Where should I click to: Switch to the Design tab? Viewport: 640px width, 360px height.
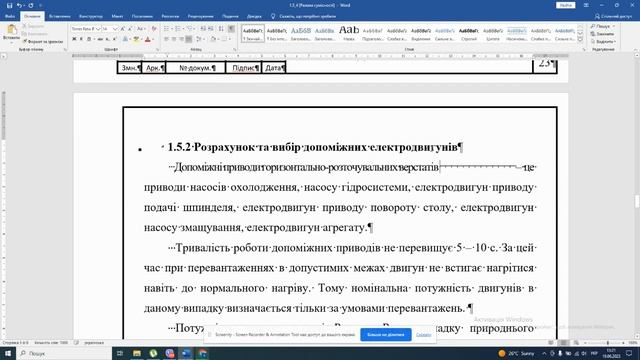tap(91, 16)
